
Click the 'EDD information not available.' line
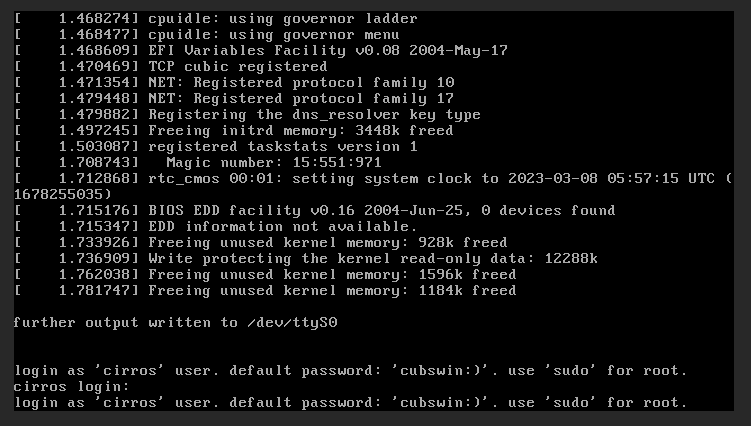coord(282,226)
